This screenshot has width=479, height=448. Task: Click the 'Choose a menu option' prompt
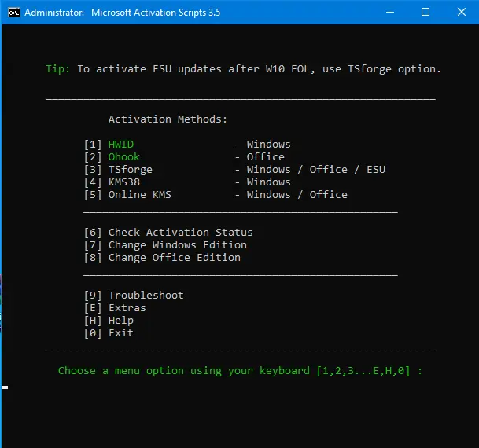(241, 371)
